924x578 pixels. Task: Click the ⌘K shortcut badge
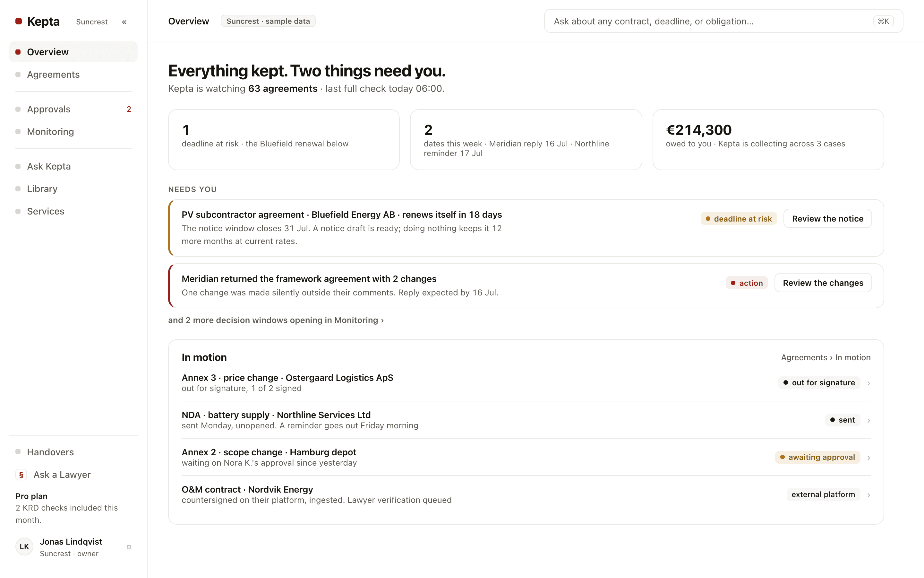[x=883, y=21]
